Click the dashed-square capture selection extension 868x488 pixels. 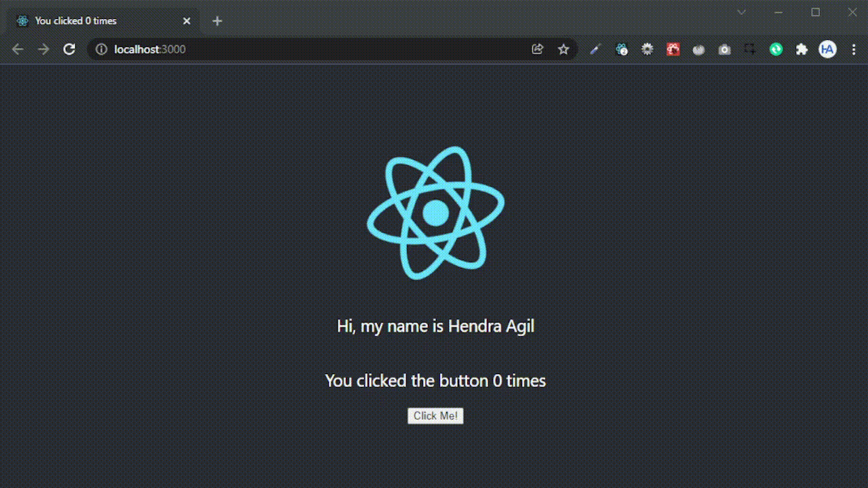[750, 49]
